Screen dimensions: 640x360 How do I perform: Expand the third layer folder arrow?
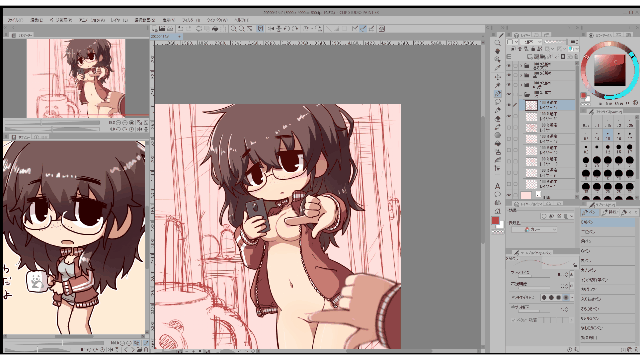tap(521, 85)
